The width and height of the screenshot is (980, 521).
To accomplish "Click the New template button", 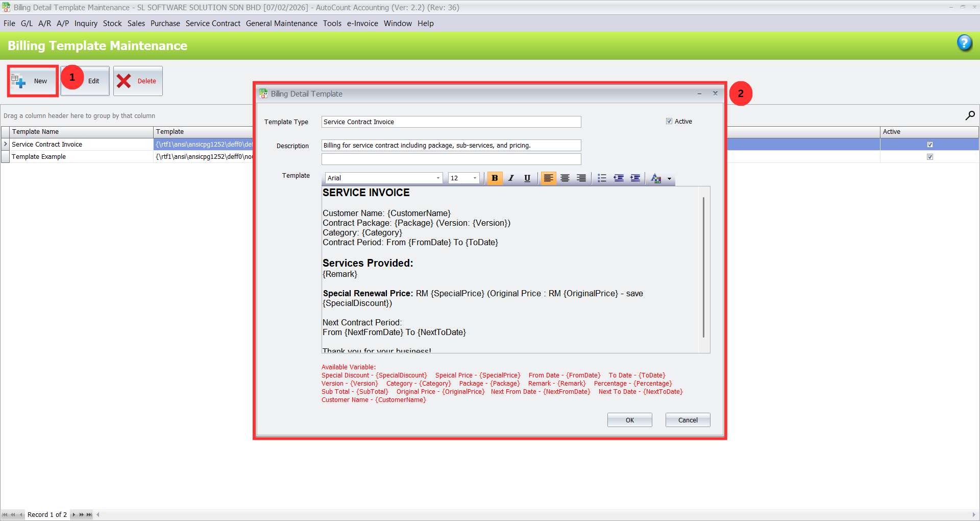I will (32, 81).
